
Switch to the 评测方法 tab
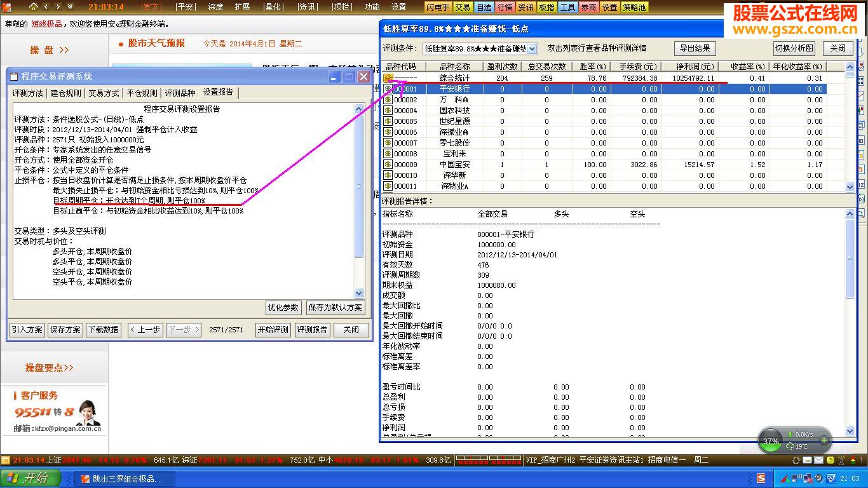[x=28, y=93]
